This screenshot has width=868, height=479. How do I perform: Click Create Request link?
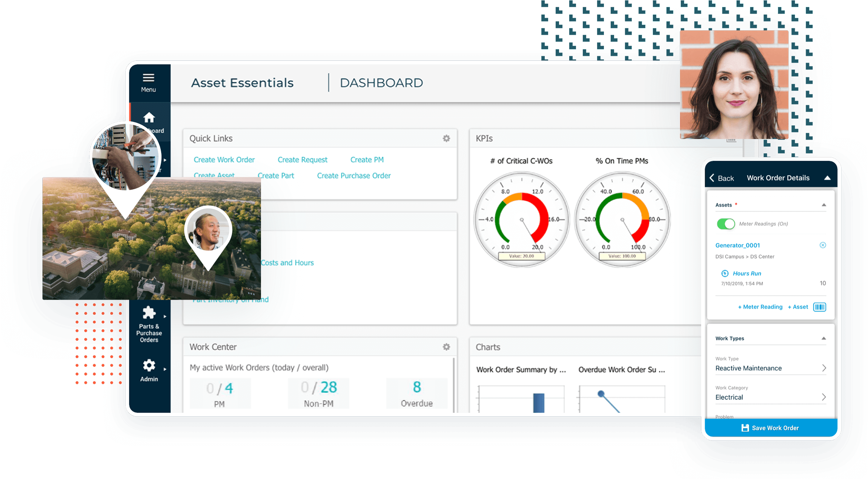tap(303, 160)
